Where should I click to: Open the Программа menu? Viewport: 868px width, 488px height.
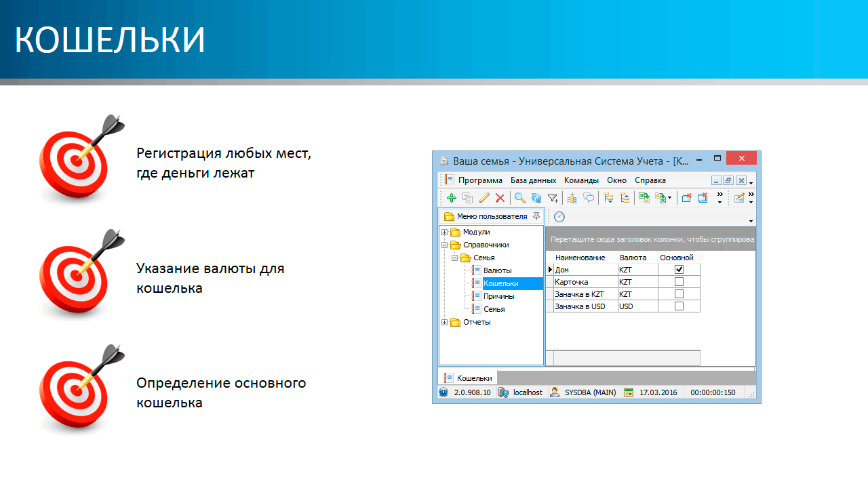[x=480, y=180]
